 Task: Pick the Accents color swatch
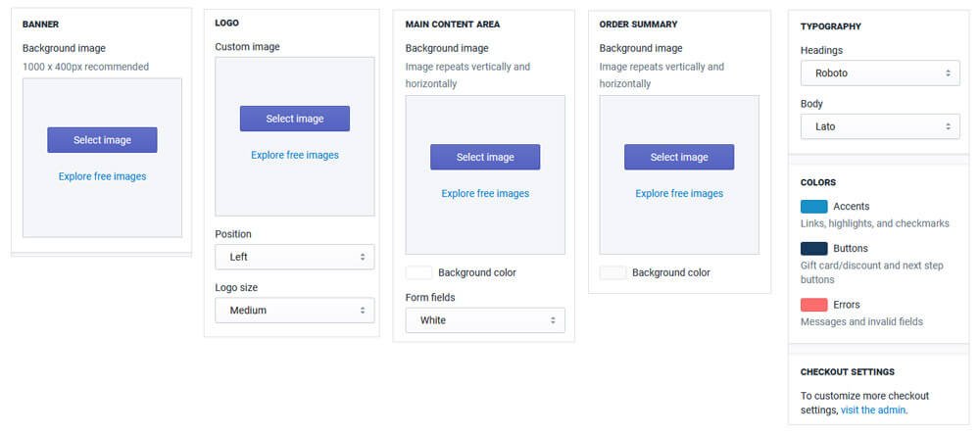(813, 207)
